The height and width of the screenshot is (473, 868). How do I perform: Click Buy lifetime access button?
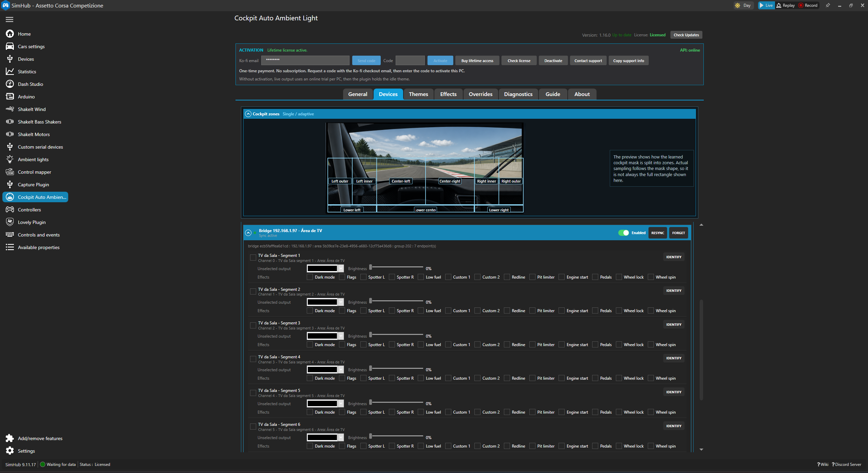point(477,61)
